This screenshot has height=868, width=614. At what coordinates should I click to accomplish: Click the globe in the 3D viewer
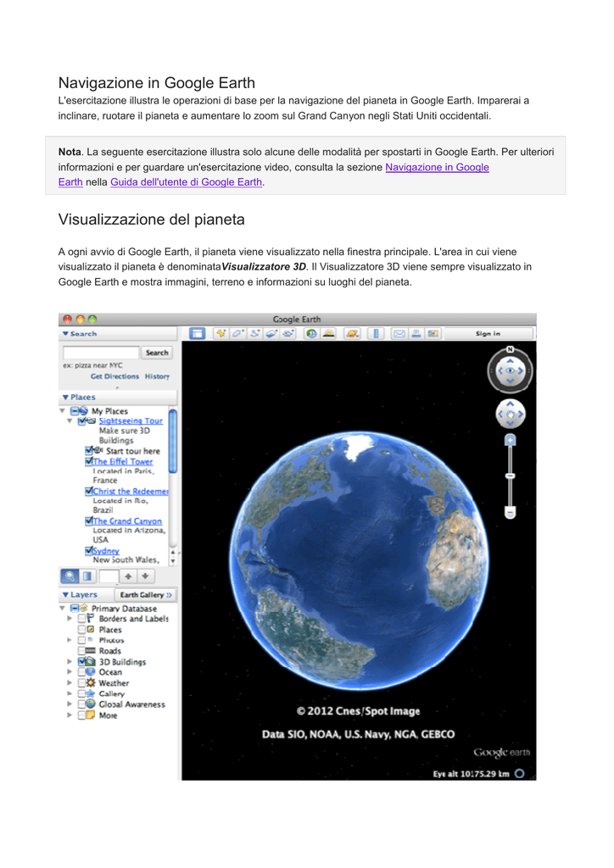point(359,560)
